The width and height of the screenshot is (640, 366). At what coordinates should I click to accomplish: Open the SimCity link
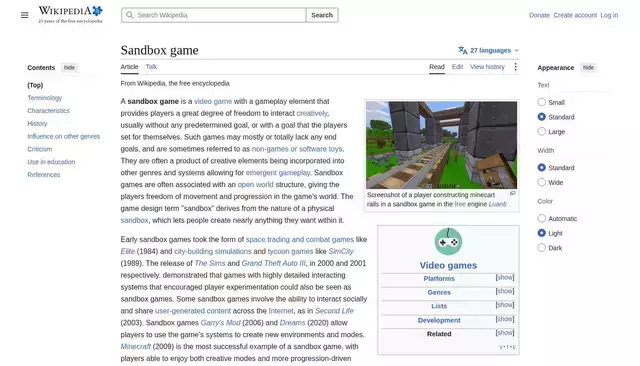coord(341,251)
